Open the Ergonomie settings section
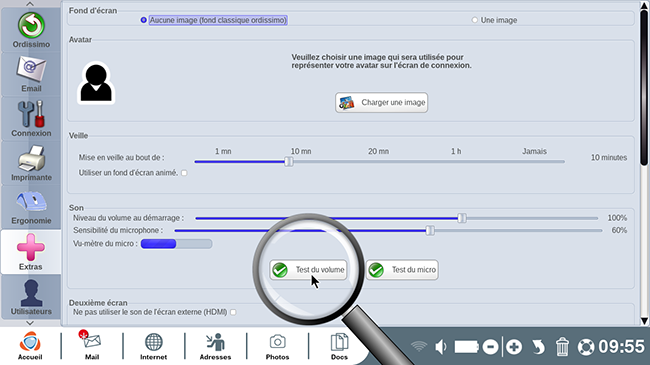Screen dimensions: 650x365 [31, 207]
